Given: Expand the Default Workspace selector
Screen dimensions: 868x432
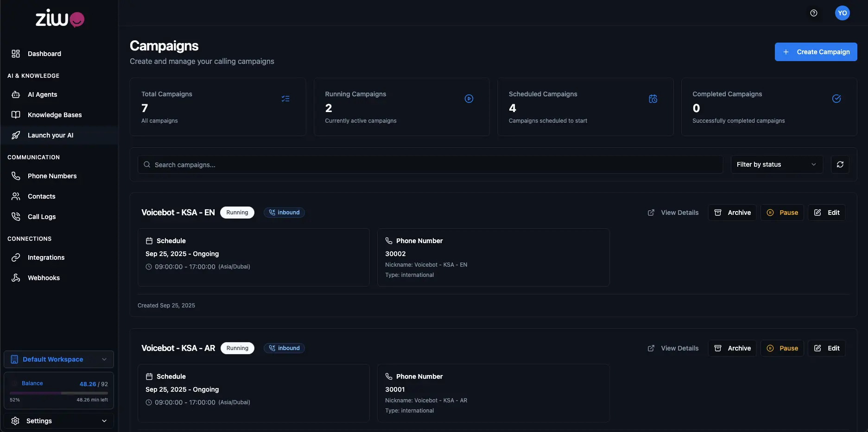Looking at the screenshot, I should pos(59,359).
